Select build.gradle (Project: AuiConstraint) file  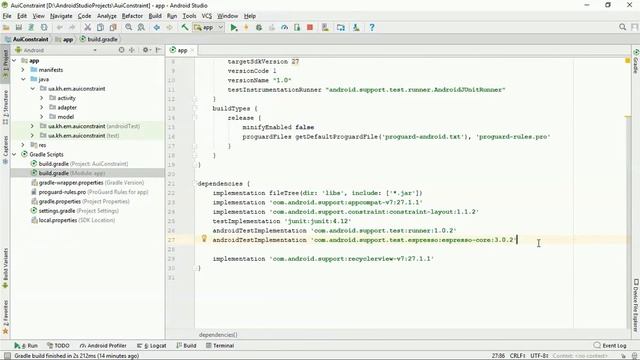83,164
